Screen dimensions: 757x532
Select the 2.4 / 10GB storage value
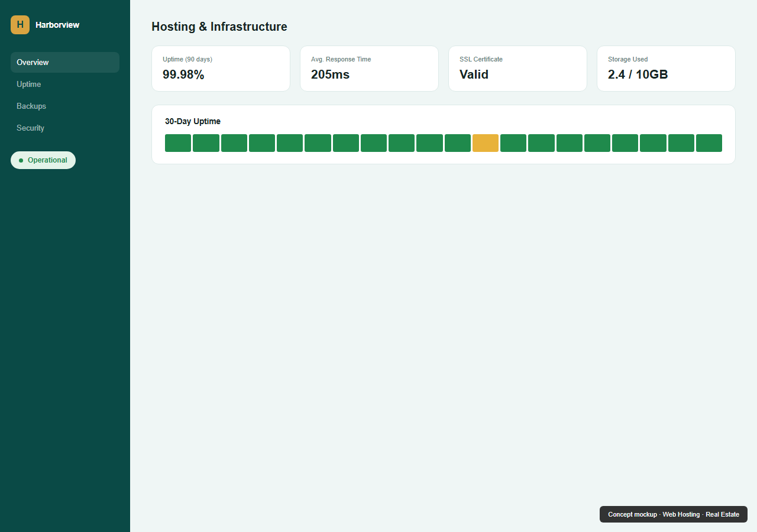tap(638, 74)
